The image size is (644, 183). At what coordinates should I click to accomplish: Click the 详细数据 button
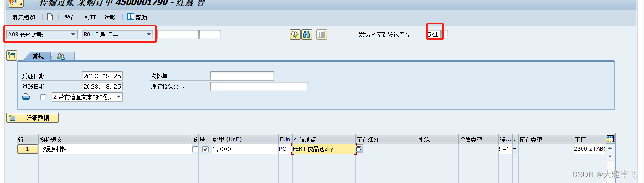[32, 118]
